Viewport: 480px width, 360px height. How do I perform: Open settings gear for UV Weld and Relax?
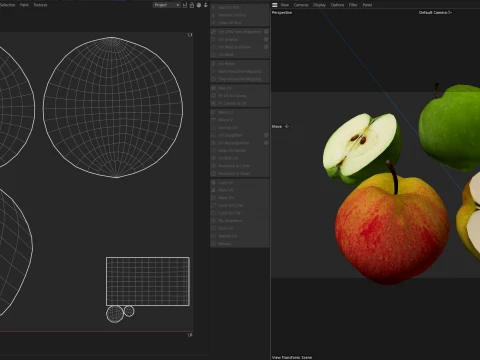click(x=266, y=47)
